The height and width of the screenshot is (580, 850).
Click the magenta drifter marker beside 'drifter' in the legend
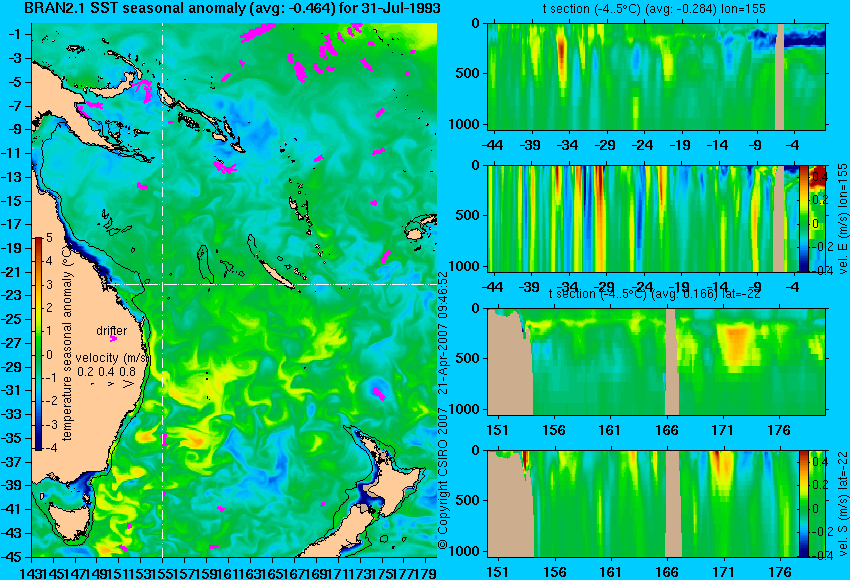113,339
